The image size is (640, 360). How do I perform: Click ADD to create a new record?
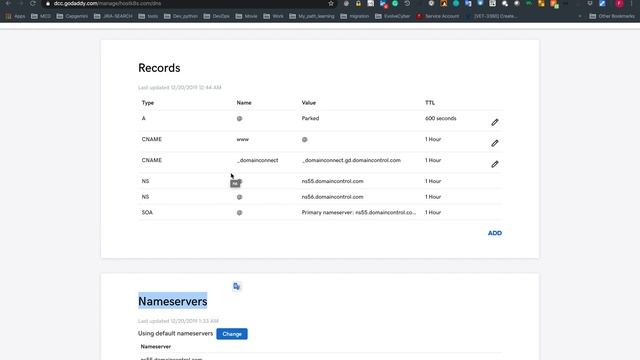click(495, 233)
